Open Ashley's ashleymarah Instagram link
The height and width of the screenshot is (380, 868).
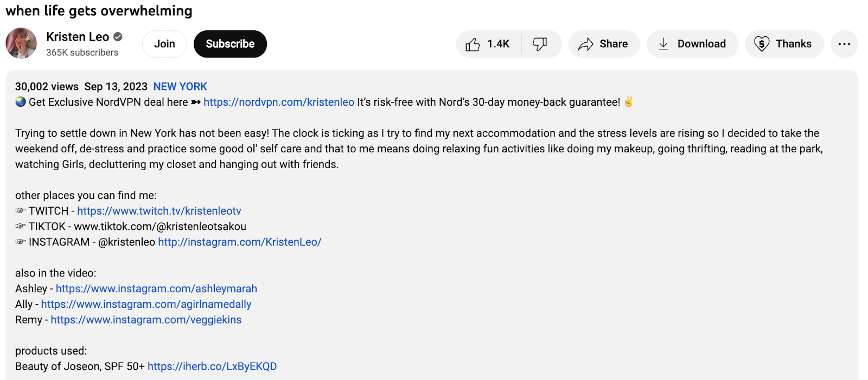coord(156,289)
